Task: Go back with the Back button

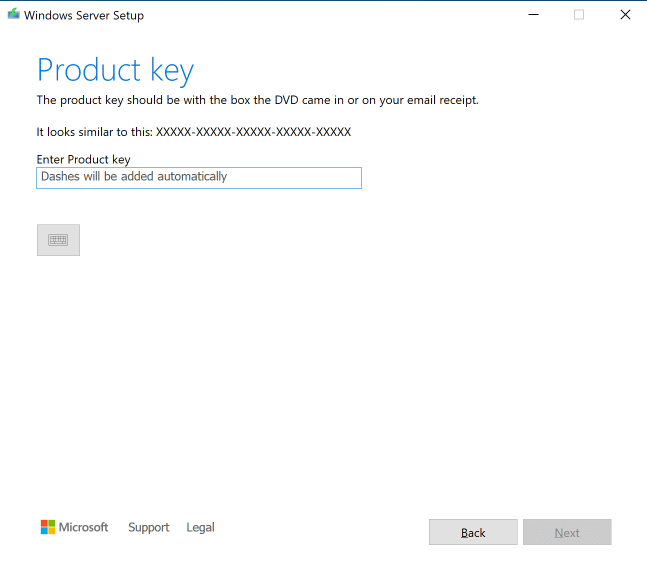Action: 473,532
